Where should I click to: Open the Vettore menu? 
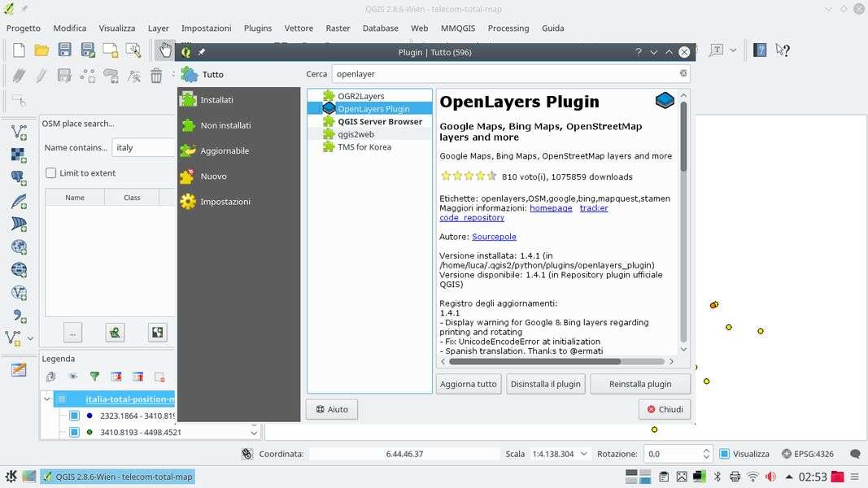pyautogui.click(x=299, y=28)
